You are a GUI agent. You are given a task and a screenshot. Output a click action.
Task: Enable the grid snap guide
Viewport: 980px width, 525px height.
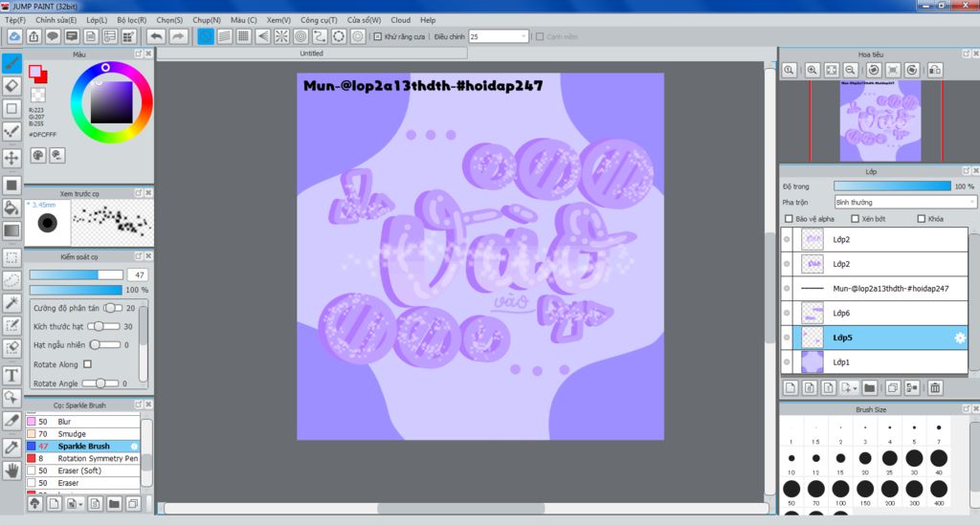tap(244, 36)
